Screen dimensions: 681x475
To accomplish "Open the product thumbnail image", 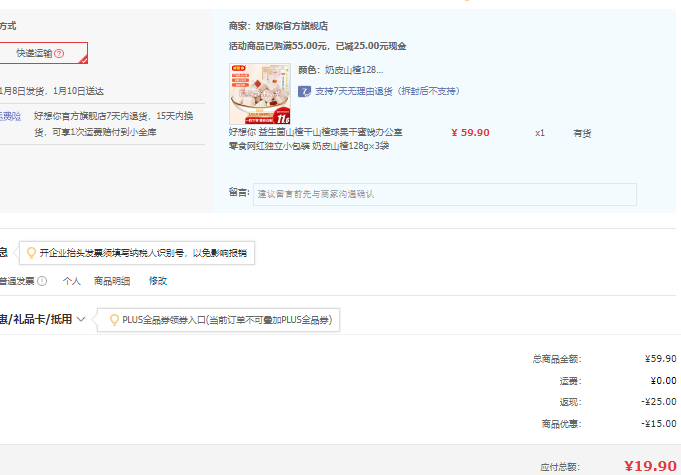I will [x=260, y=94].
